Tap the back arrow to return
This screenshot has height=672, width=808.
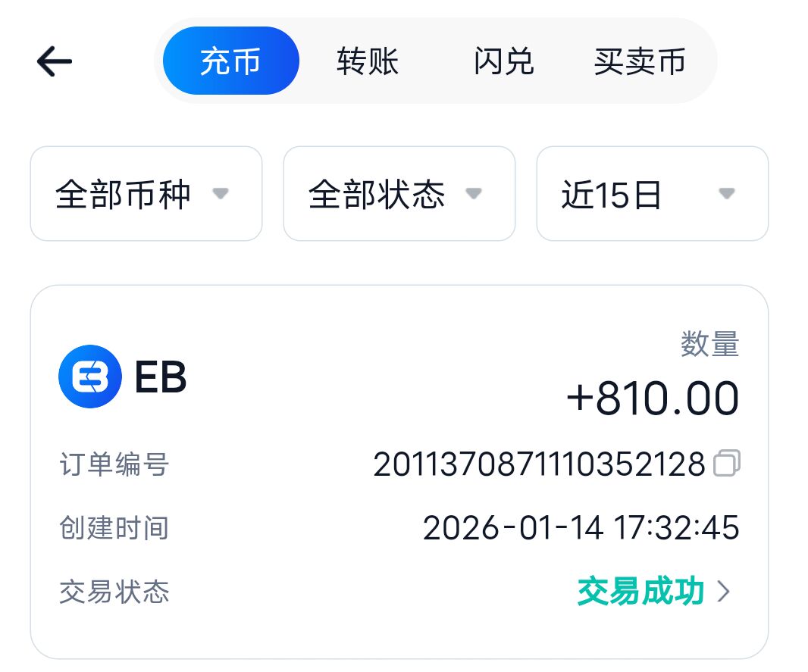click(54, 61)
